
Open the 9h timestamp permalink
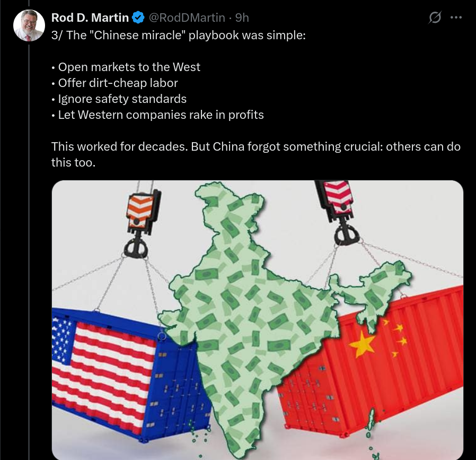[x=242, y=18]
